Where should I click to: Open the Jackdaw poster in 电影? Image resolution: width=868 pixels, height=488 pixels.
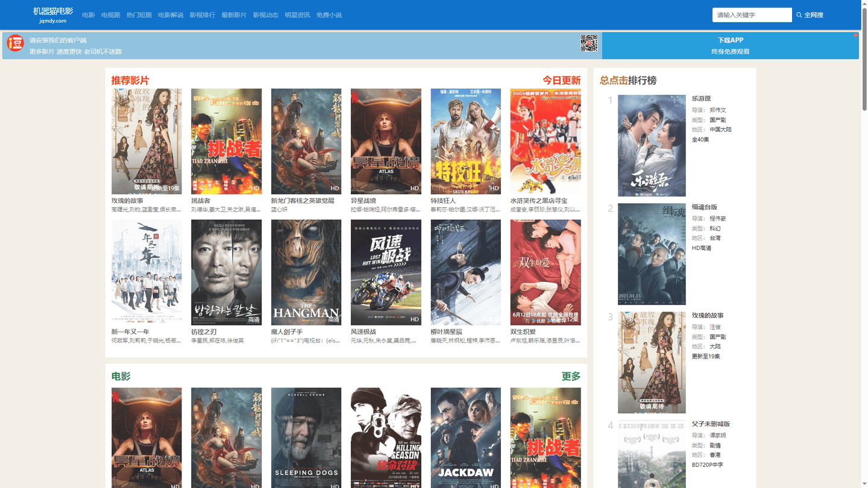465,438
